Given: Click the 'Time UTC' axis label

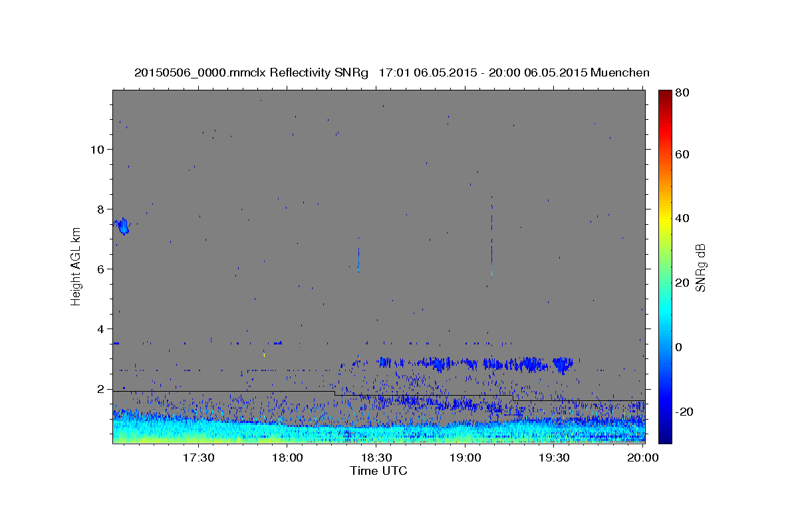Looking at the screenshot, I should (x=378, y=471).
